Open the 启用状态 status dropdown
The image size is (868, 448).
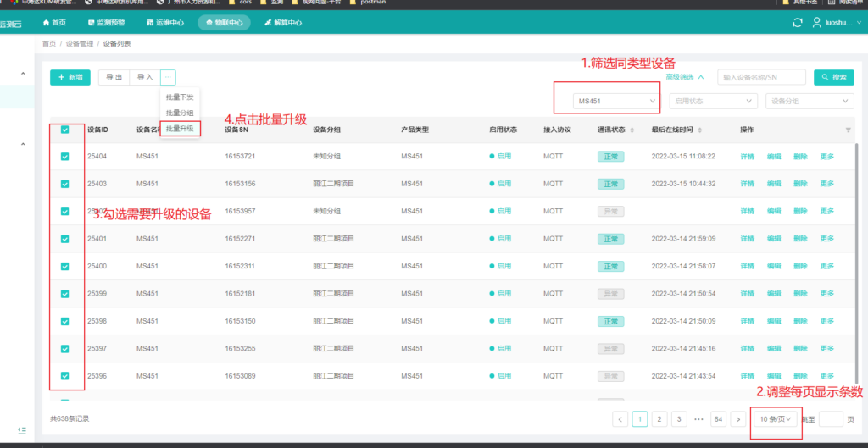713,101
